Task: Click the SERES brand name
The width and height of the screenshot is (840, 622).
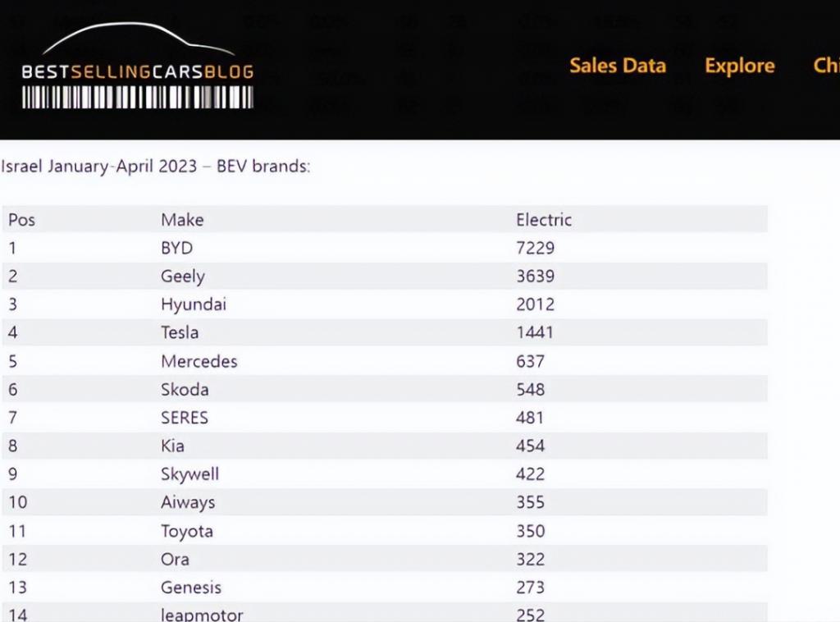Action: (185, 418)
